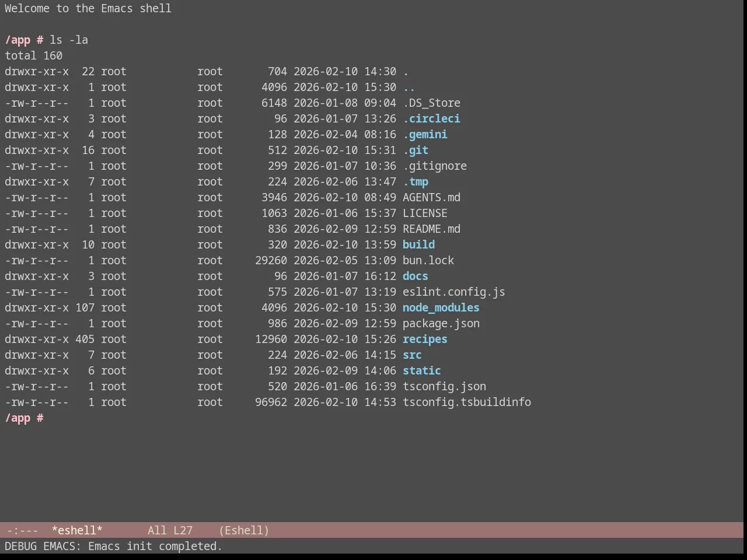747x560 pixels.
Task: Click the permissions string of LICENSE row
Action: pos(36,213)
